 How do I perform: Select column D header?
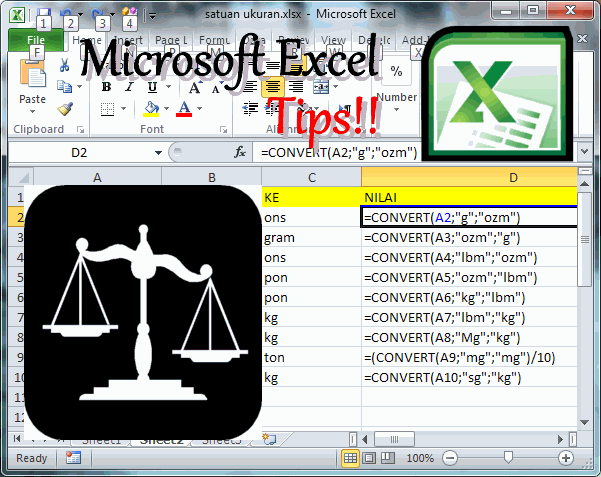click(469, 177)
